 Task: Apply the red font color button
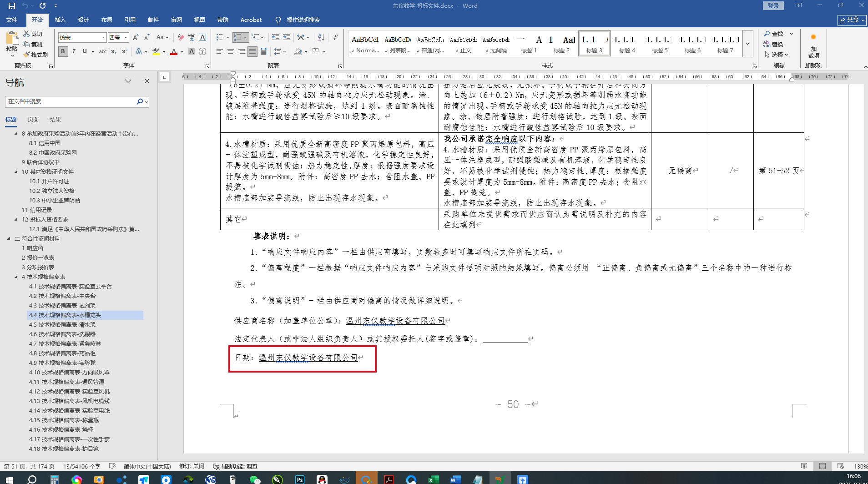(173, 51)
